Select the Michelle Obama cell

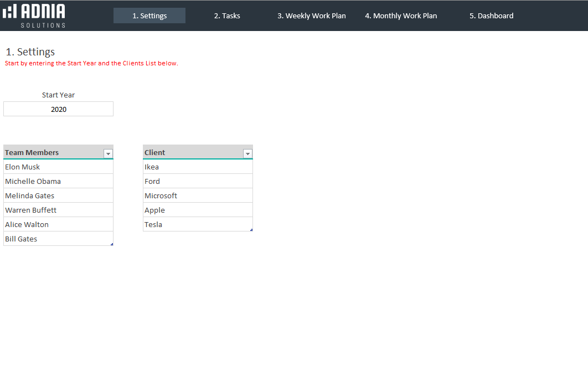point(58,181)
